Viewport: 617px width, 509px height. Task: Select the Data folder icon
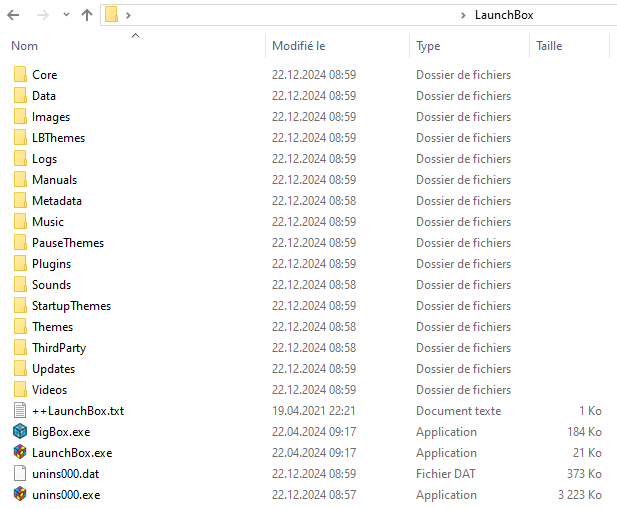click(x=20, y=95)
